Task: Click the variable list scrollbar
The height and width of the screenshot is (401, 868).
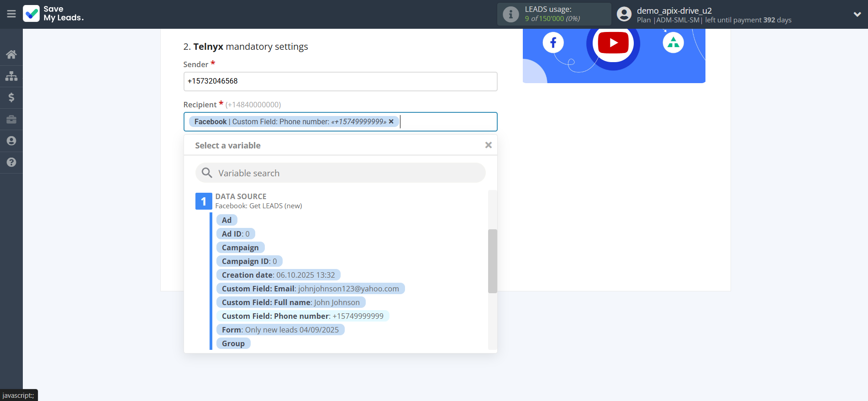Action: tap(492, 261)
